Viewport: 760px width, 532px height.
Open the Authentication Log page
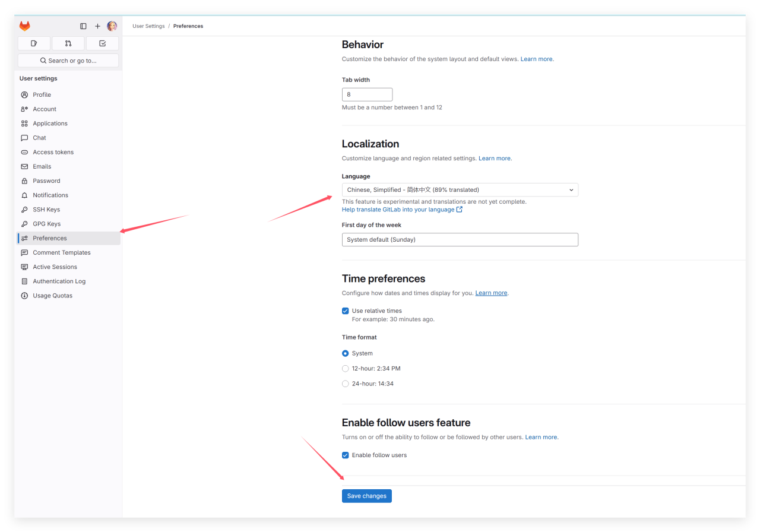pos(69,281)
